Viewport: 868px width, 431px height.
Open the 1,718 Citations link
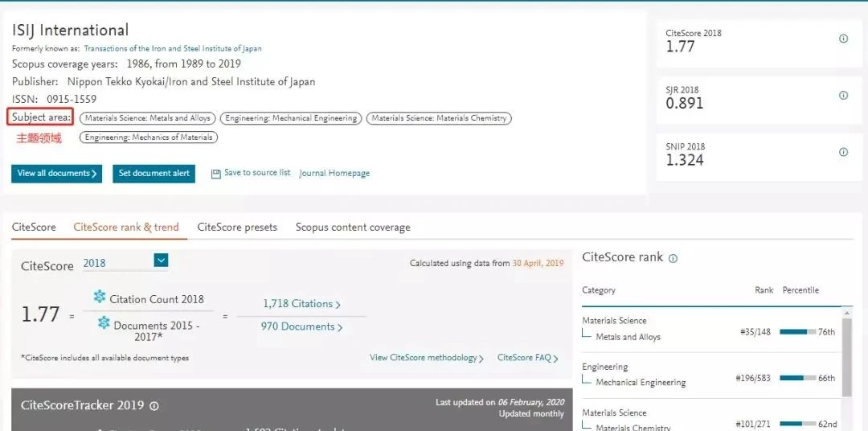301,304
